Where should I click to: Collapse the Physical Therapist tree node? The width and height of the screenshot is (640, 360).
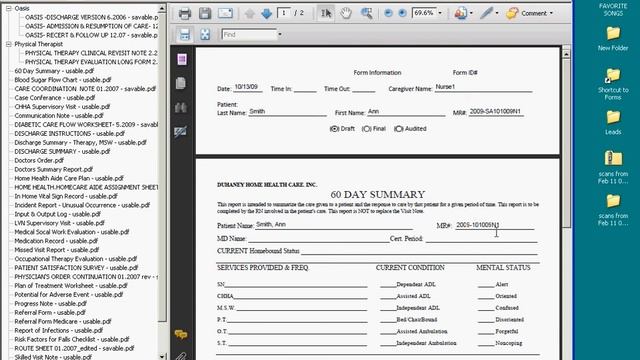pos(9,44)
